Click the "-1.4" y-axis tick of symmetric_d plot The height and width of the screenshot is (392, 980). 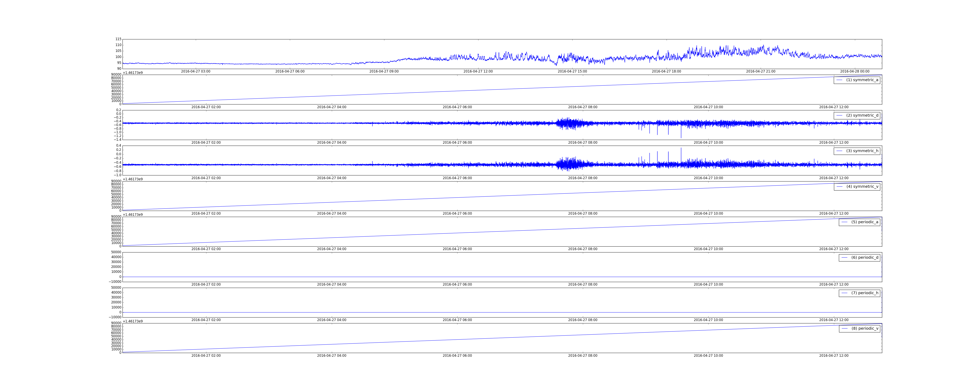point(118,140)
